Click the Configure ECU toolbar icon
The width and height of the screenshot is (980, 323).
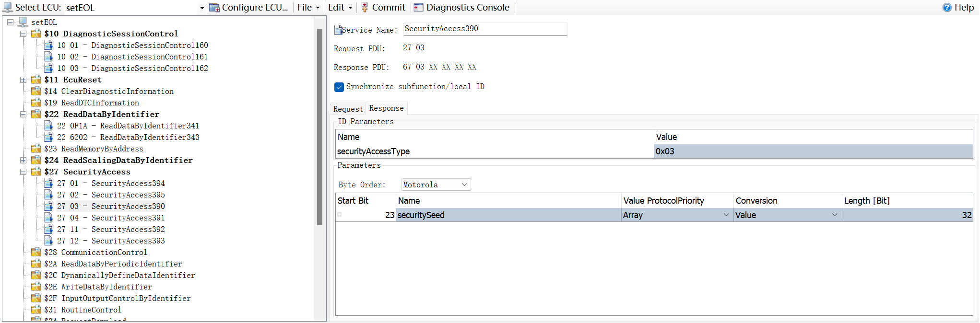[x=214, y=8]
